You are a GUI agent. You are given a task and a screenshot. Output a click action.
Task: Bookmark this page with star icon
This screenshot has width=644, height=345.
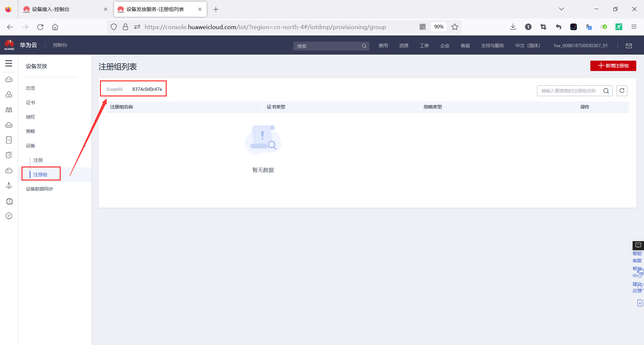455,27
